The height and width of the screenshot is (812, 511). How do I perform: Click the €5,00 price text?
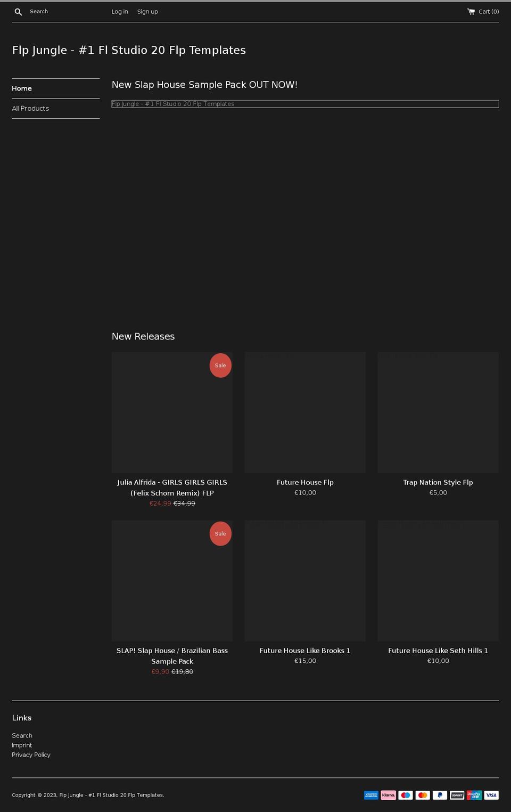[x=438, y=493]
